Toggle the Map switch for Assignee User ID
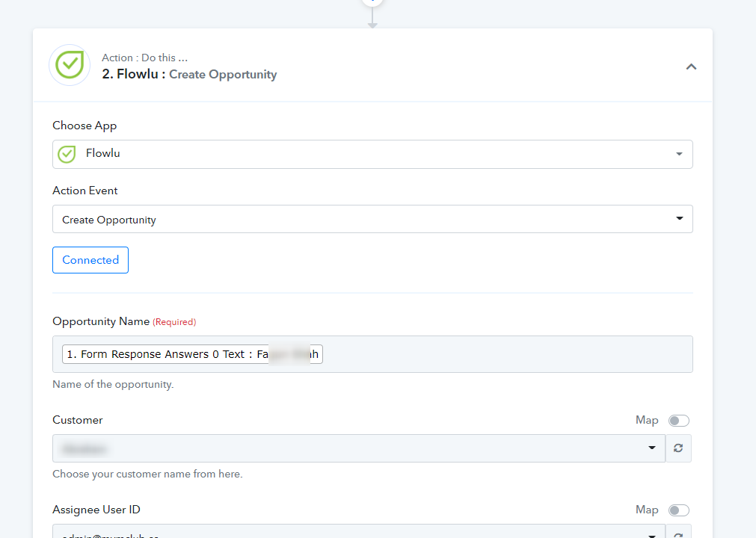 [x=678, y=510]
